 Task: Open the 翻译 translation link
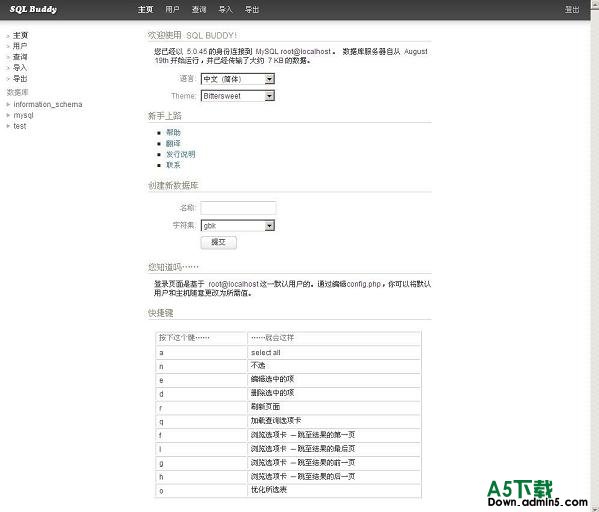pos(173,143)
